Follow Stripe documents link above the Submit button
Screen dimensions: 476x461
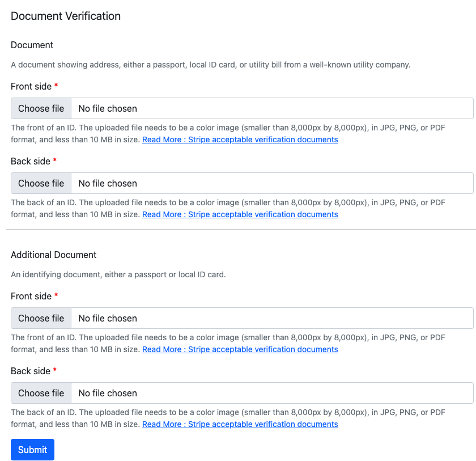coord(240,424)
